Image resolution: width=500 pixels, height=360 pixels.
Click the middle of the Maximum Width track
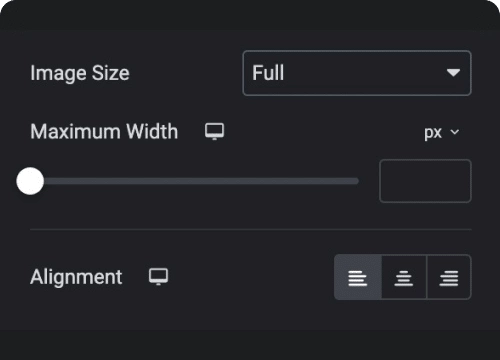[194, 181]
